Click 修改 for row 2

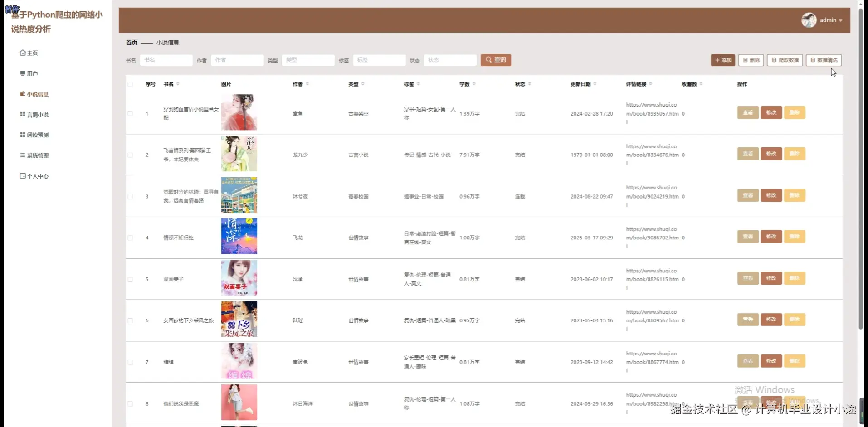(771, 154)
